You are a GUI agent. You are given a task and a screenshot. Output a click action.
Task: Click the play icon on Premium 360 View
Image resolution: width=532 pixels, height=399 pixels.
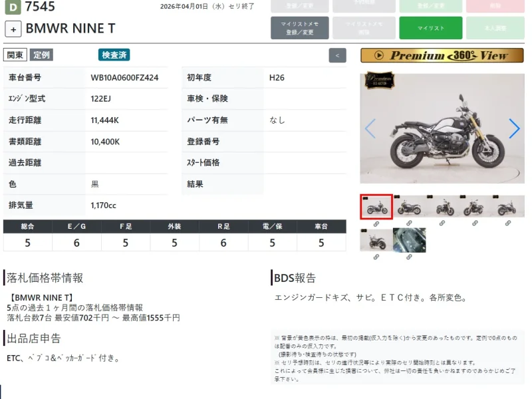pyautogui.click(x=379, y=55)
